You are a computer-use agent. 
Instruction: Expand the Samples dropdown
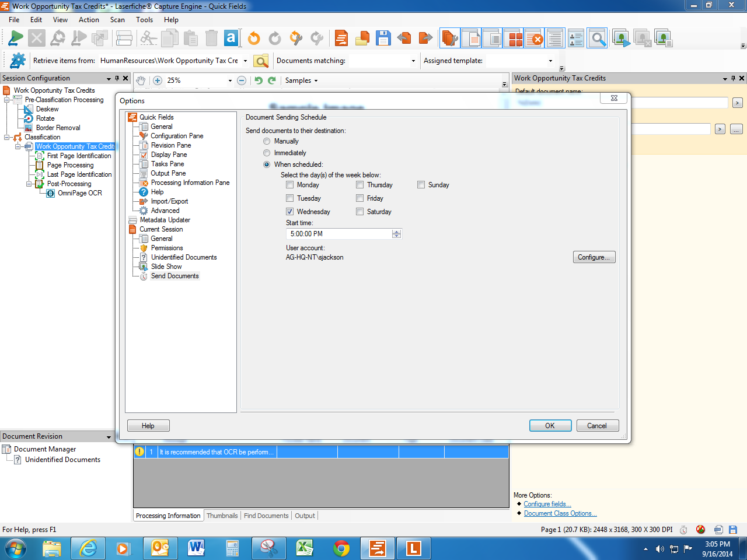point(302,80)
